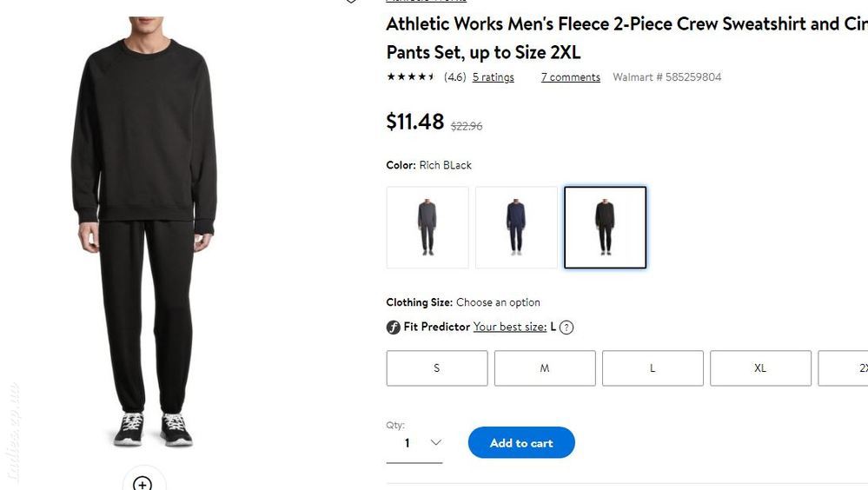Open the 5 ratings link
Image resolution: width=868 pixels, height=490 pixels.
(494, 77)
